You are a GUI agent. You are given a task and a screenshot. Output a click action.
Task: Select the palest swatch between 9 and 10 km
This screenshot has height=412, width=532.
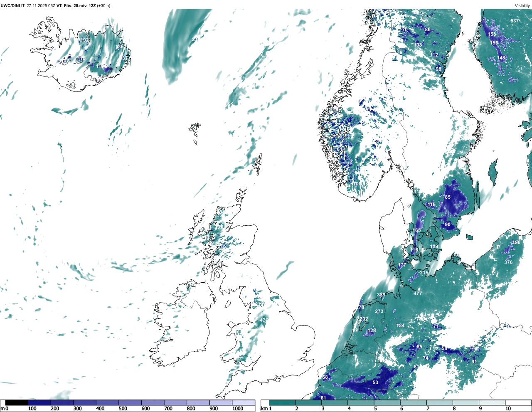pos(492,403)
